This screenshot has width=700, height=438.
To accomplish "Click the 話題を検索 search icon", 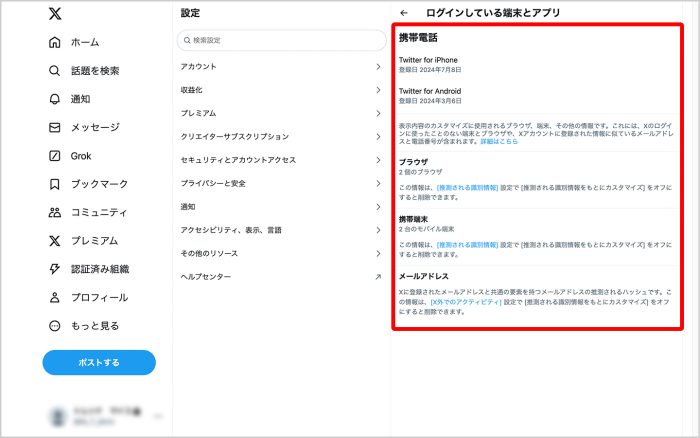I will pos(55,71).
